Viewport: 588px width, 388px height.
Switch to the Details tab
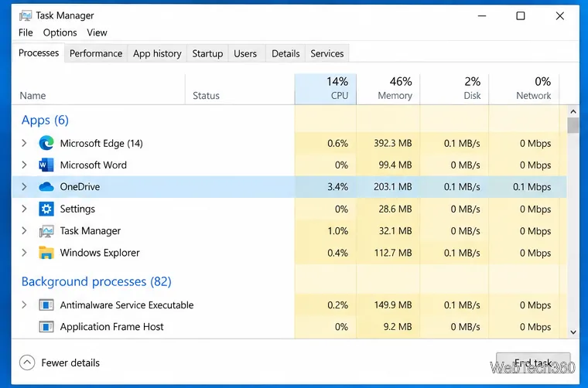(x=285, y=53)
